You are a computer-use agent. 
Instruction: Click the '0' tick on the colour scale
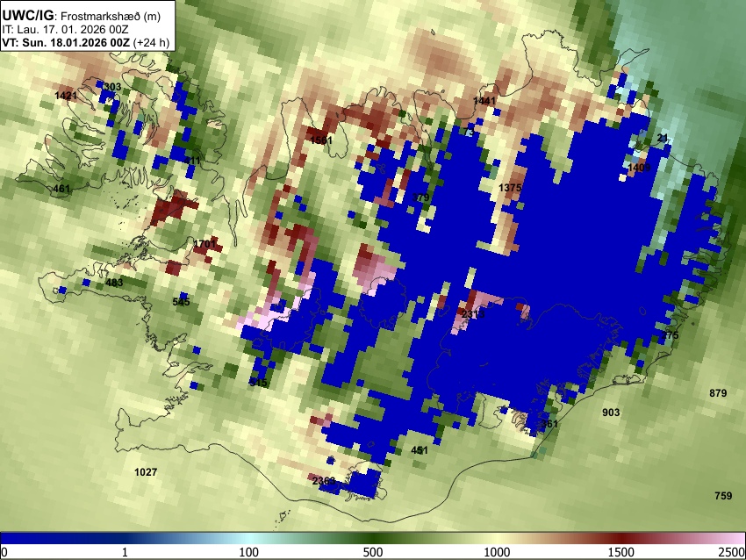4,552
